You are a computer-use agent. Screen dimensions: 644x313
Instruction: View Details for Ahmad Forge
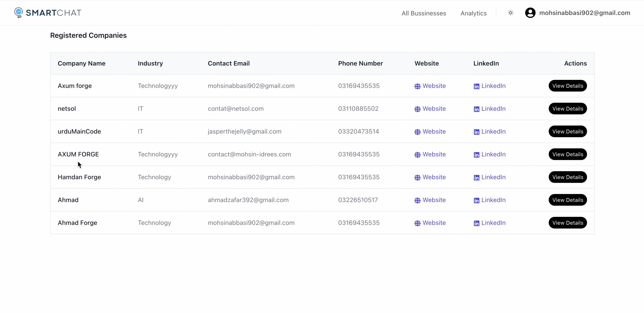(568, 222)
